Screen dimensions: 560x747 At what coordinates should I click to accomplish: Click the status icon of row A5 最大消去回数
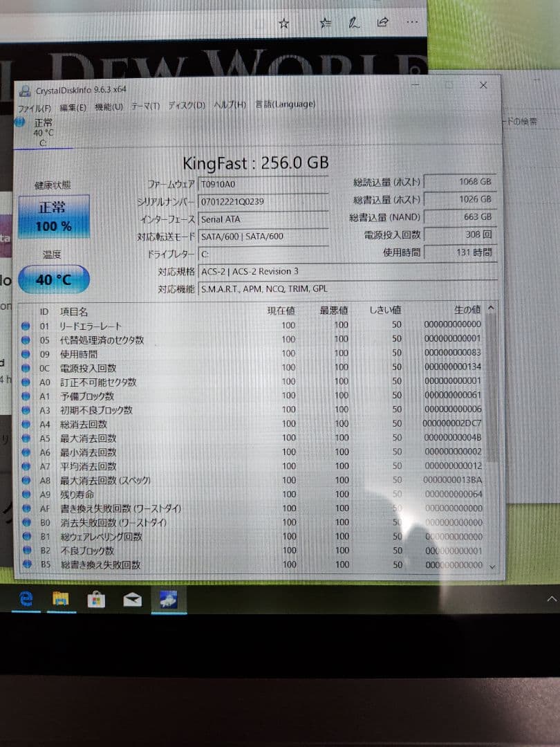pos(26,439)
